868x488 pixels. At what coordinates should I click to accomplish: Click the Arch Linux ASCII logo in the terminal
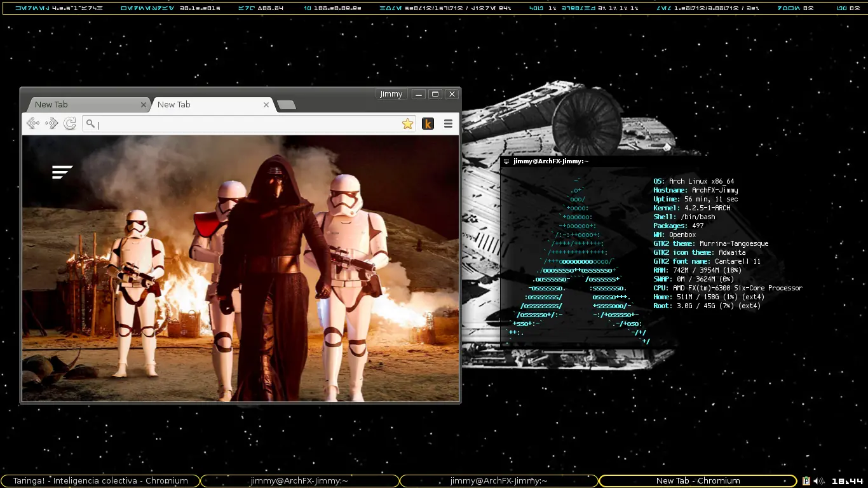coord(577,262)
